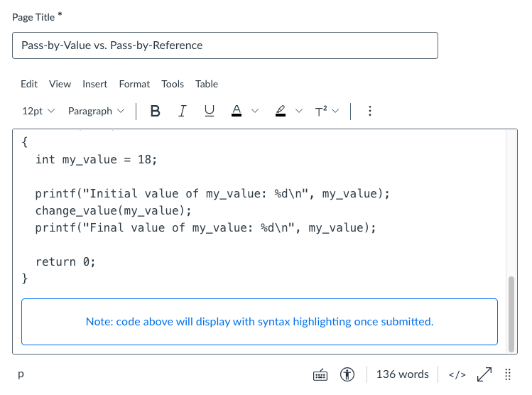Toggle underline formatting
Viewport: 532px width, 395px height.
(x=210, y=111)
